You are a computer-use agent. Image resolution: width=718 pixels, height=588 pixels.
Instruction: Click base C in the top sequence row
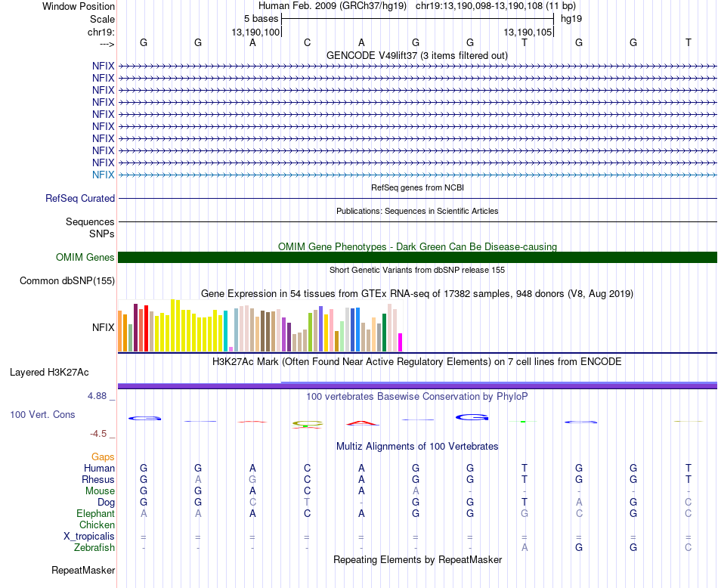[x=307, y=42]
